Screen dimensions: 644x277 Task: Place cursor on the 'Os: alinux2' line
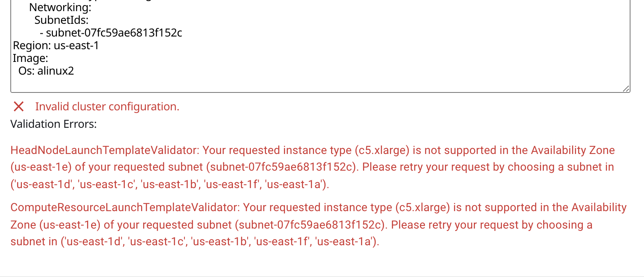(x=46, y=71)
